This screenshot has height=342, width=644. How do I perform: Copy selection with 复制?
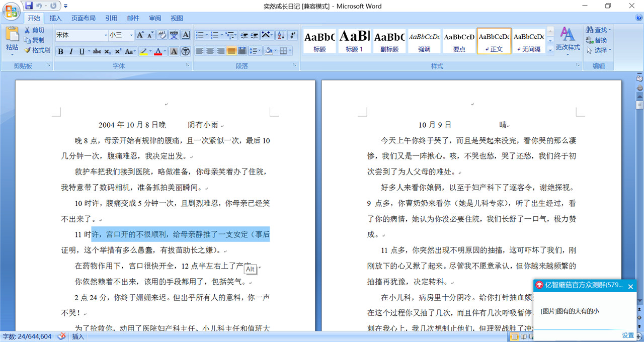tap(34, 40)
